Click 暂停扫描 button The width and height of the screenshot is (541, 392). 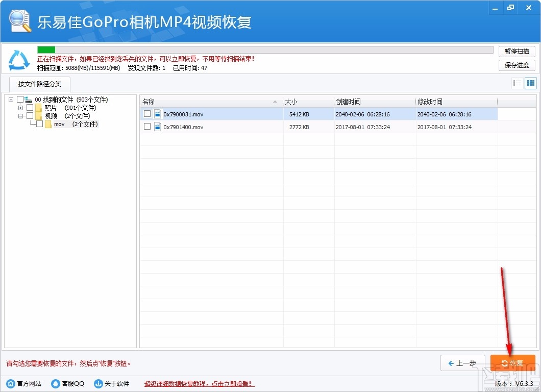(x=517, y=52)
